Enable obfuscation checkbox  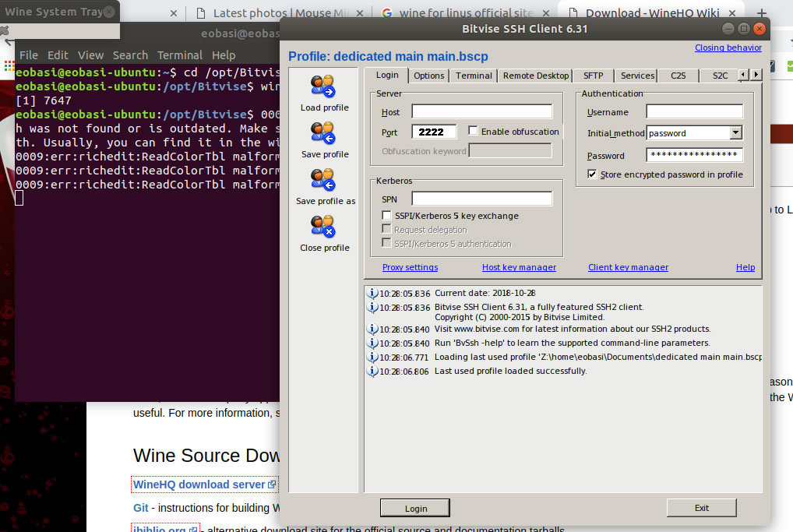[473, 131]
